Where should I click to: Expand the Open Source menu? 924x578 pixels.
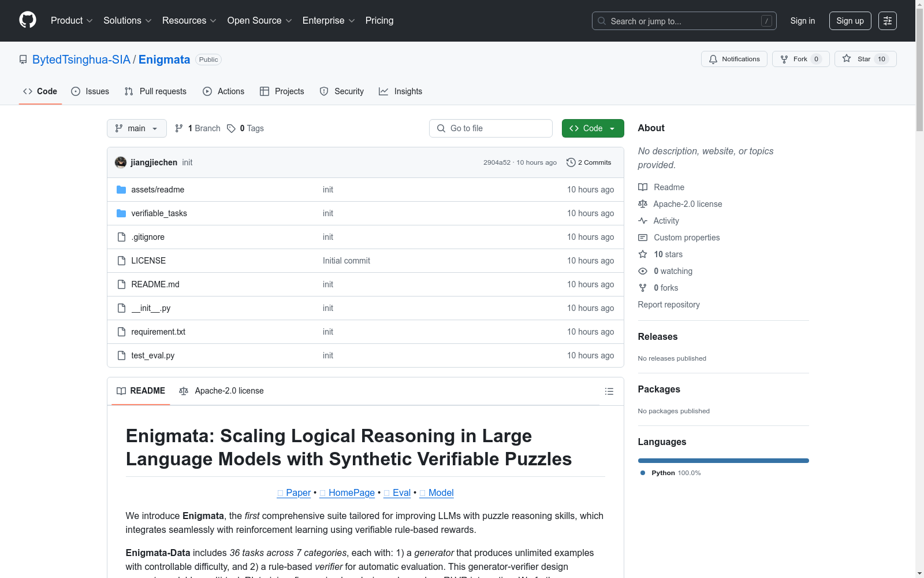point(260,21)
